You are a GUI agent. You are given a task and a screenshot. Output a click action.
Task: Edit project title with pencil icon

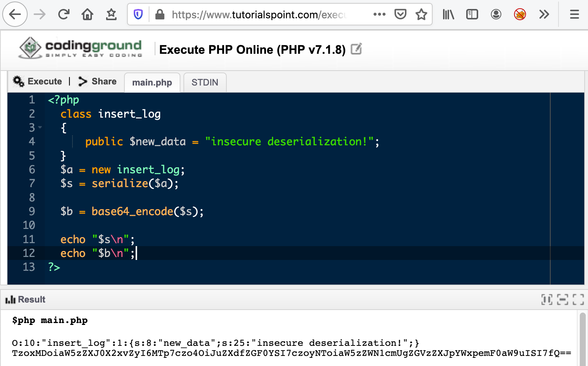356,49
